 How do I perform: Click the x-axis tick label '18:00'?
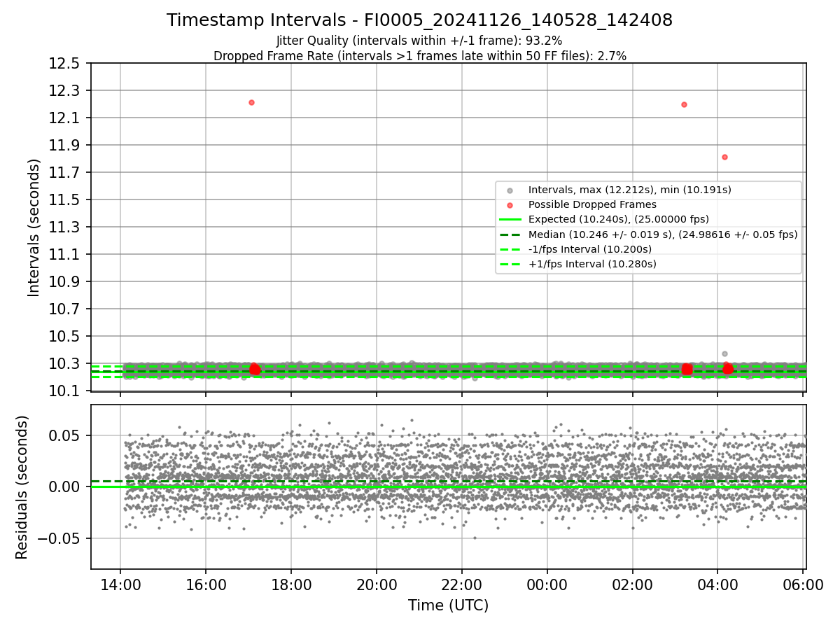(x=291, y=584)
